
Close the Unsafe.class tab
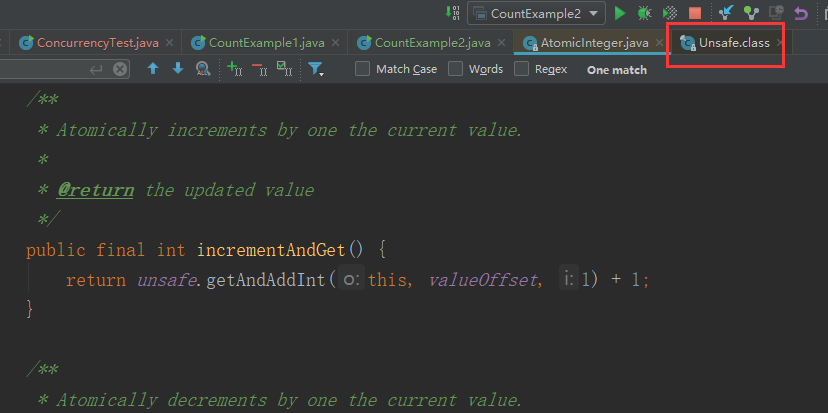[779, 43]
